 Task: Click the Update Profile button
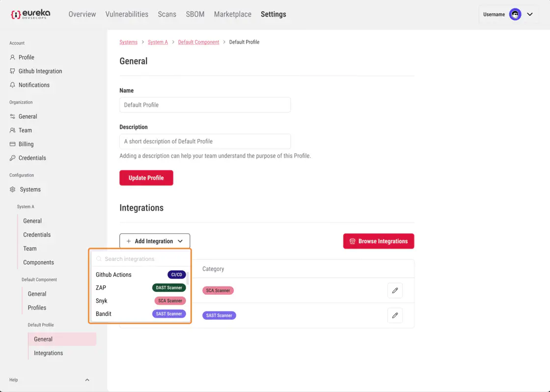point(146,178)
